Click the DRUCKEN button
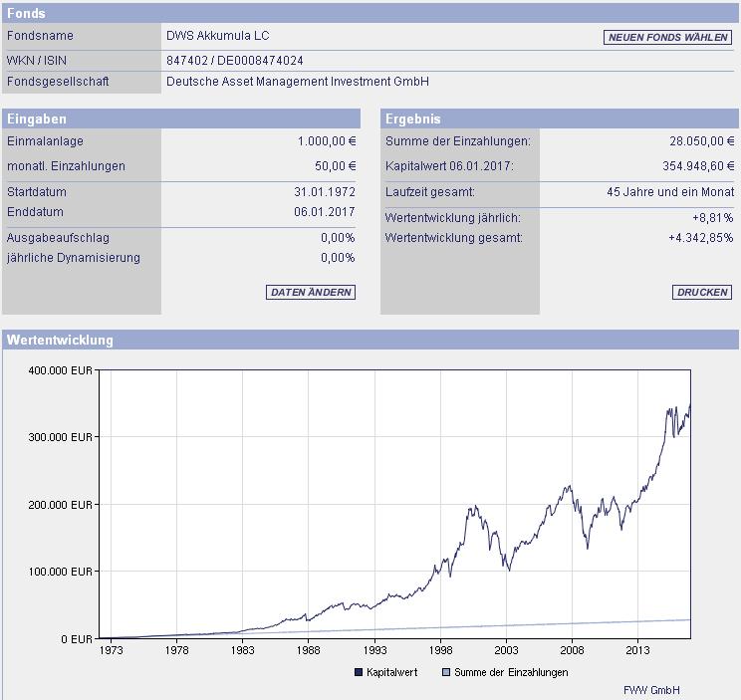Image resolution: width=741 pixels, height=700 pixels. [702, 293]
